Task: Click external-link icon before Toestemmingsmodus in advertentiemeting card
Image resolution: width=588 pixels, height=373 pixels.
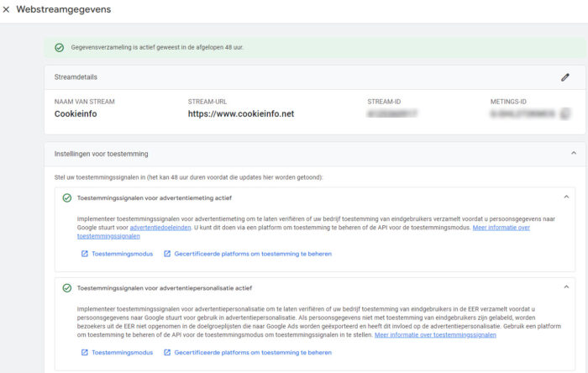Action: pos(84,254)
